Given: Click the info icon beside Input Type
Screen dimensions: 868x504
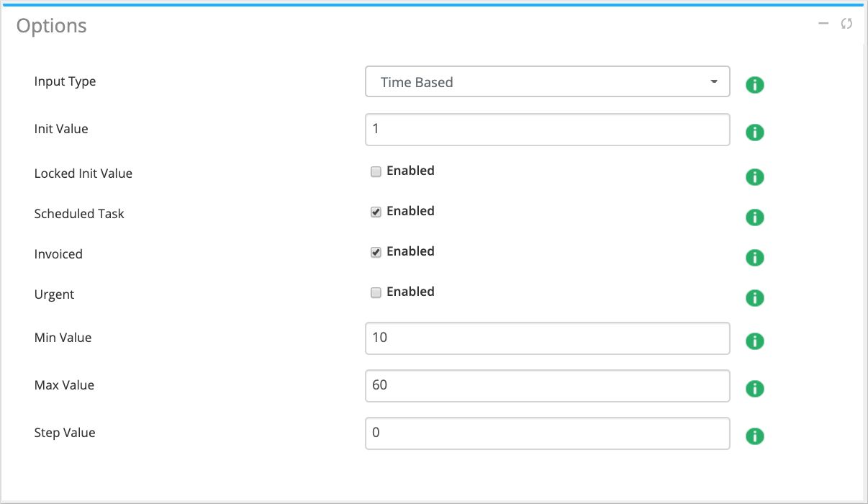Looking at the screenshot, I should point(754,85).
